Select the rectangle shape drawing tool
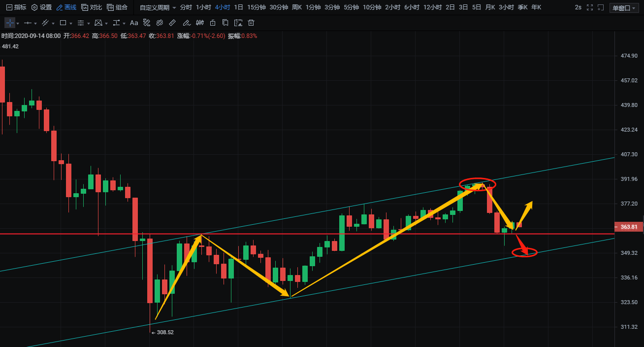Viewport: 644px width, 347px height. click(63, 23)
